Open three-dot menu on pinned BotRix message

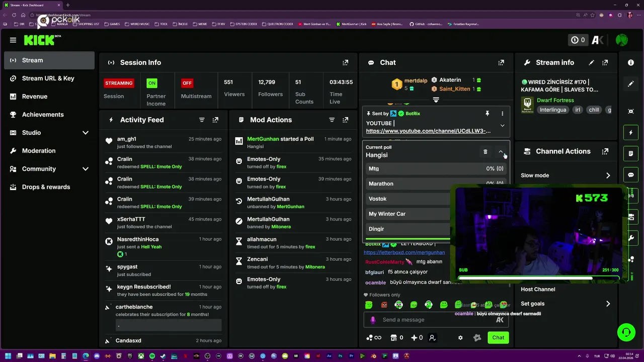point(502,114)
